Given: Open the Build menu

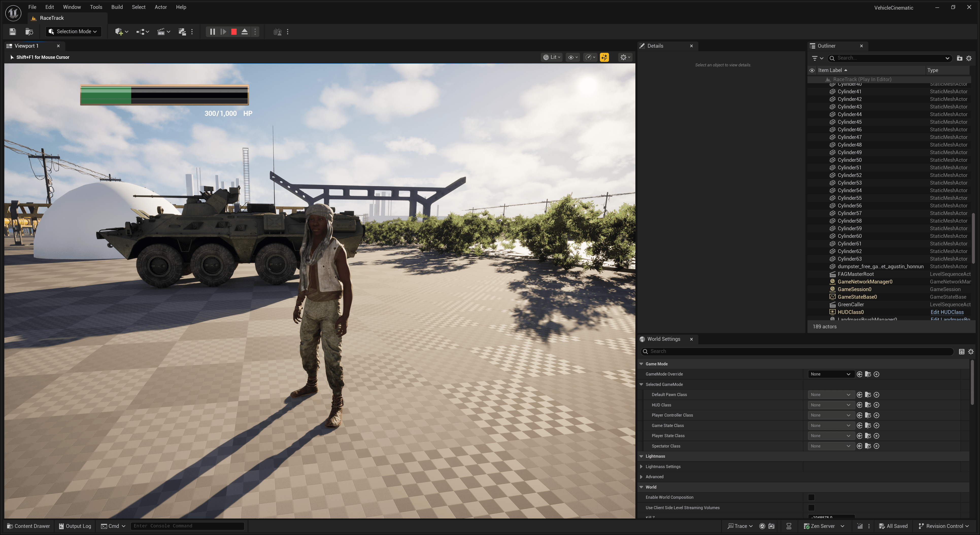Looking at the screenshot, I should coord(117,7).
